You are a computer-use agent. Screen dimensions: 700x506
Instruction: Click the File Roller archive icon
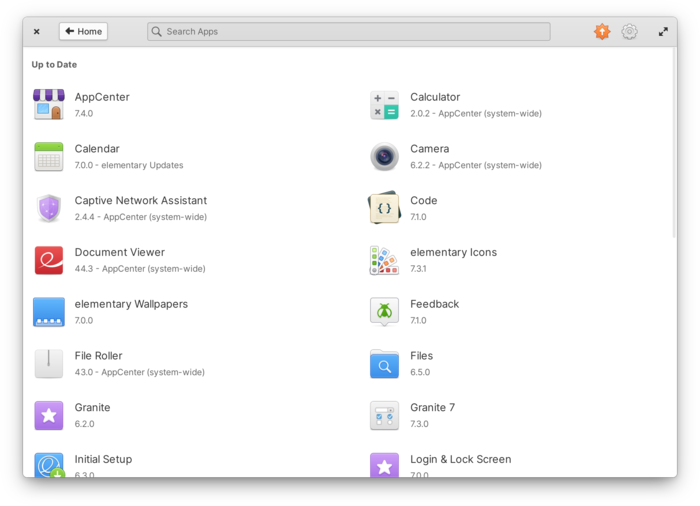click(x=49, y=364)
